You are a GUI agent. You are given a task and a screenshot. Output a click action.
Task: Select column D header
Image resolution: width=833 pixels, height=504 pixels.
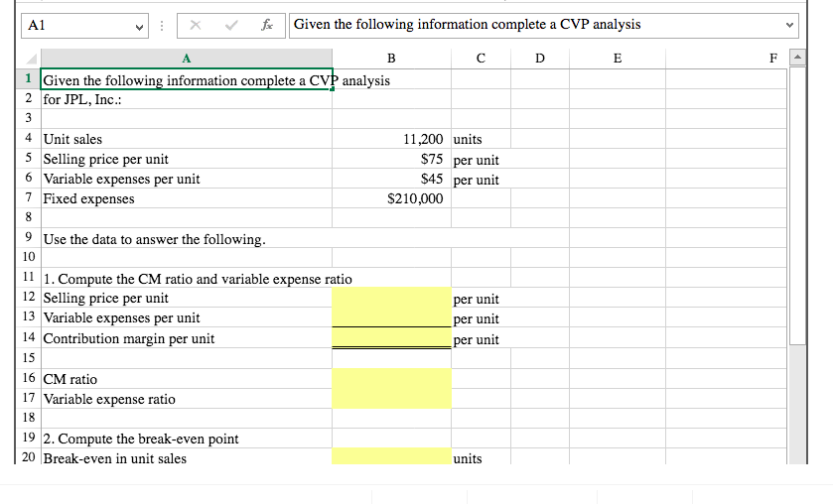(x=540, y=58)
